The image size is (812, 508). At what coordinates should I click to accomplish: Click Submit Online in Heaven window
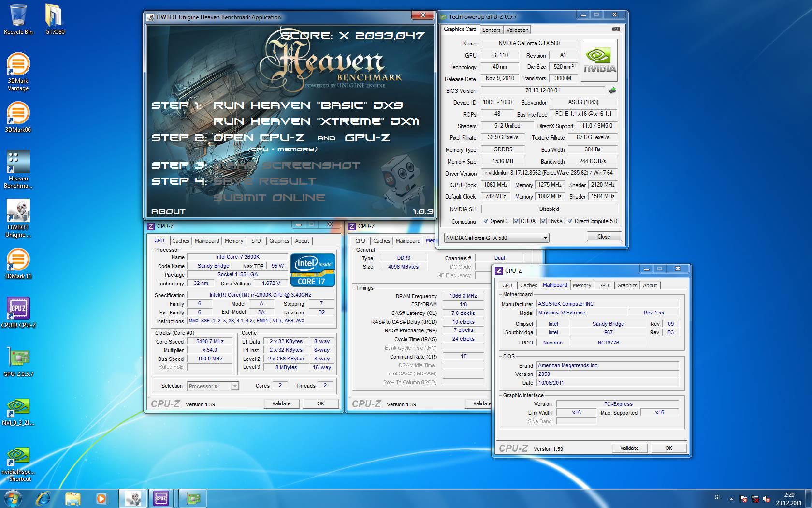(x=269, y=198)
